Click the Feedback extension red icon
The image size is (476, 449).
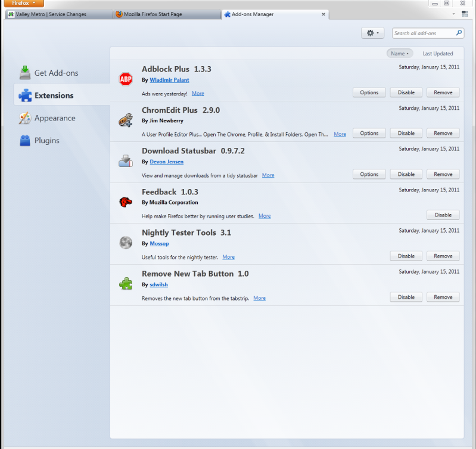(x=126, y=202)
